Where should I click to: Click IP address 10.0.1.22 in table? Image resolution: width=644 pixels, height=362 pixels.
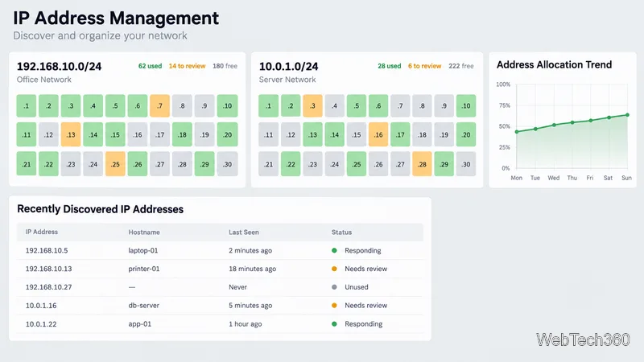coord(41,324)
